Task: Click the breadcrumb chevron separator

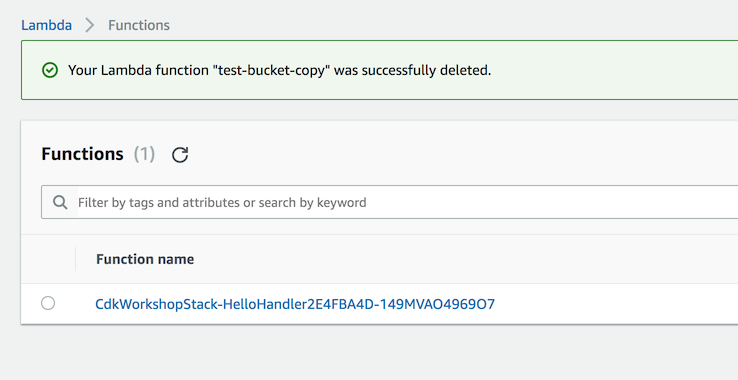Action: 90,25
